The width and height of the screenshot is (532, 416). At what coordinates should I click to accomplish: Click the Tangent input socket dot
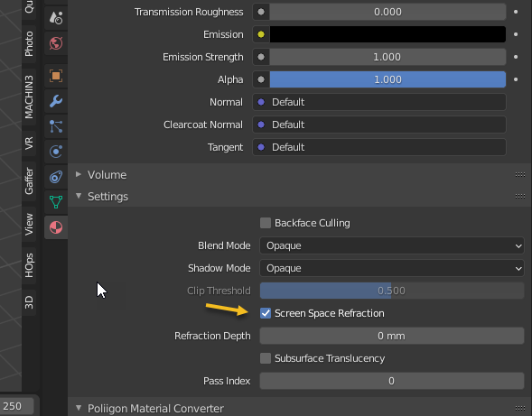coord(261,147)
